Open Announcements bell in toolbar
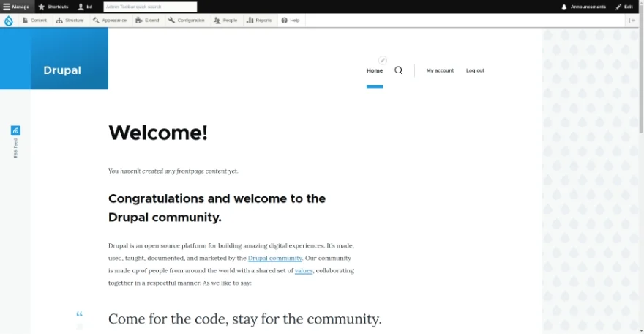 [584, 7]
